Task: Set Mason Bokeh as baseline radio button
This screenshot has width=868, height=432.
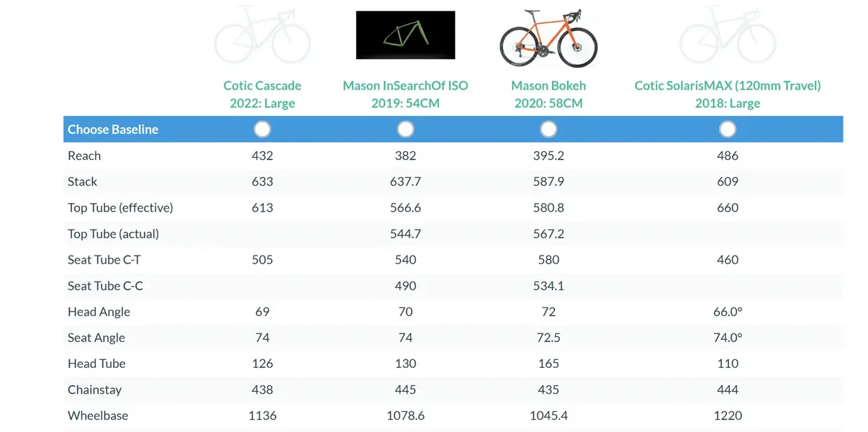Action: point(548,129)
